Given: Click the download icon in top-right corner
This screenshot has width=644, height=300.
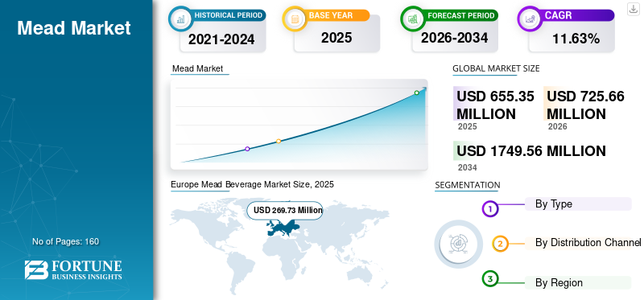Looking at the screenshot, I should click(633, 9).
